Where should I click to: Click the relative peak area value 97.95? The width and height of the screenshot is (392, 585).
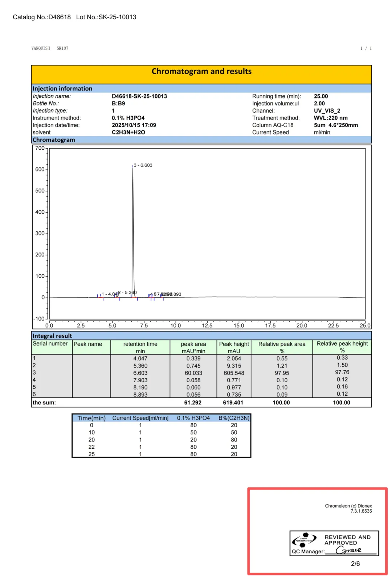[x=282, y=373]
